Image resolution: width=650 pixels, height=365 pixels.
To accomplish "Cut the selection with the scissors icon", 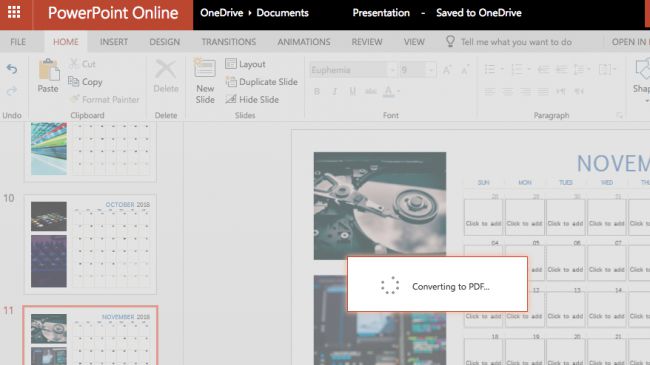I will click(74, 64).
